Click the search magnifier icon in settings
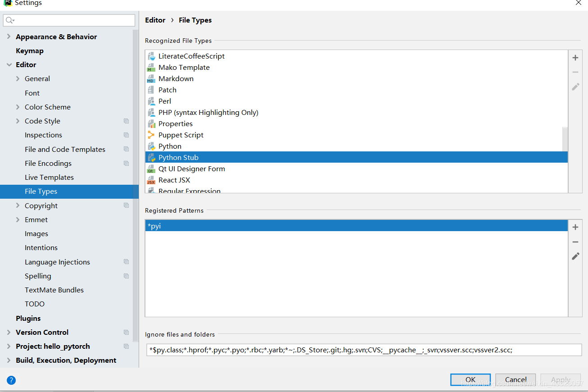 coord(10,20)
